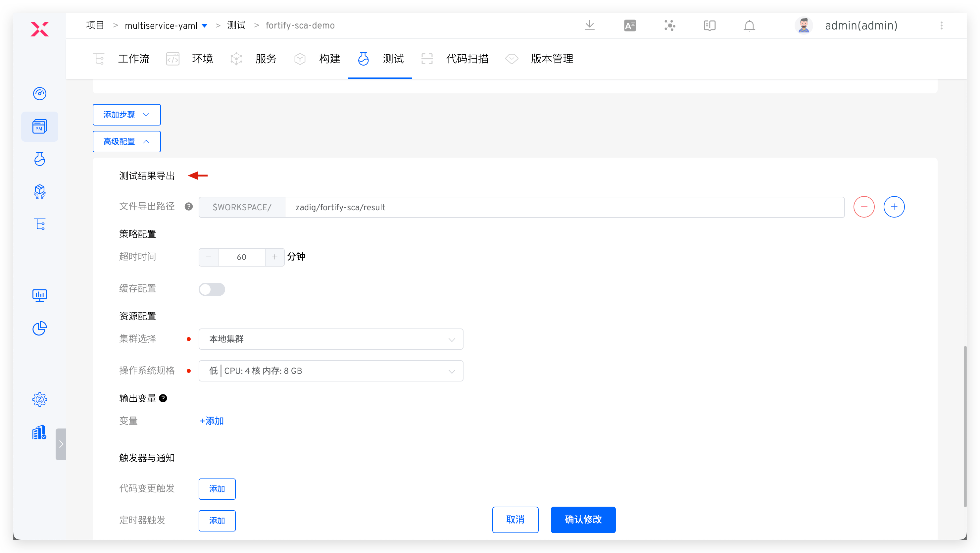Remove export path with red minus button
Viewport: 980px width, 553px height.
(x=863, y=207)
